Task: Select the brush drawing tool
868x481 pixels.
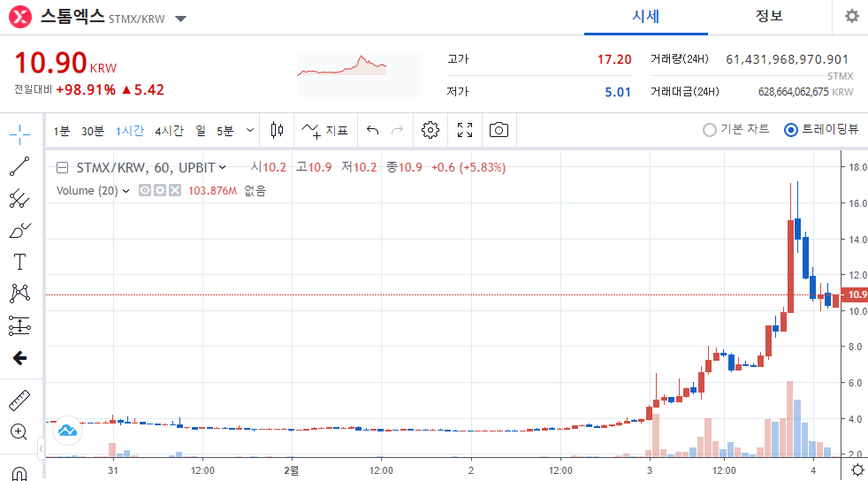Action: coord(19,230)
